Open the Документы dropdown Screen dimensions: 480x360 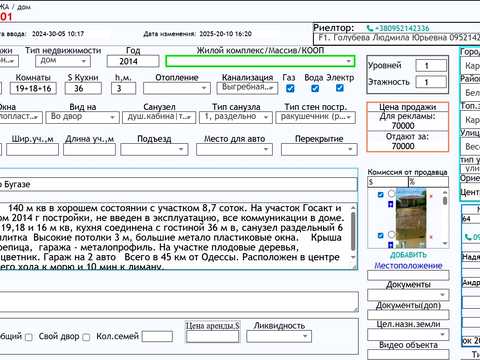(408, 295)
